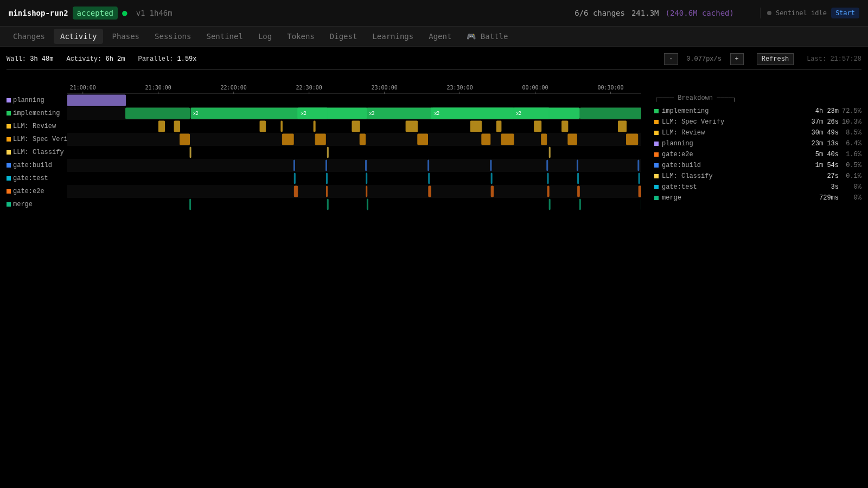This screenshot has width=868, height=488.
Task: Switch to the Phases tab
Action: click(x=125, y=36)
